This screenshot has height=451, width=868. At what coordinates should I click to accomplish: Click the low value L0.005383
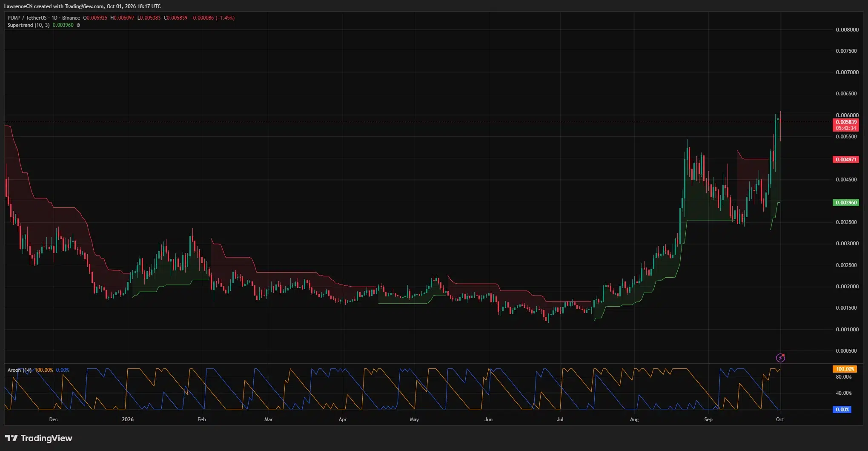[149, 18]
